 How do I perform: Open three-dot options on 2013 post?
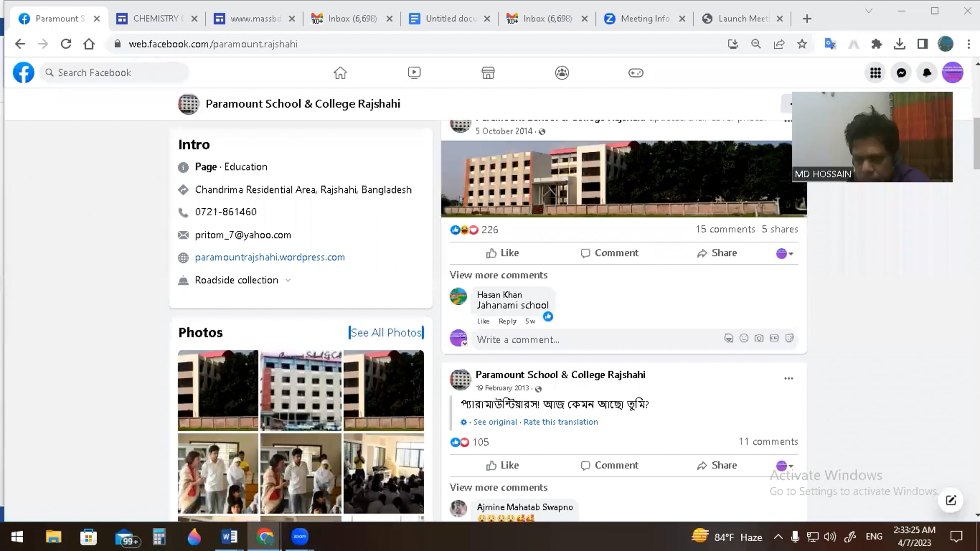pyautogui.click(x=788, y=379)
